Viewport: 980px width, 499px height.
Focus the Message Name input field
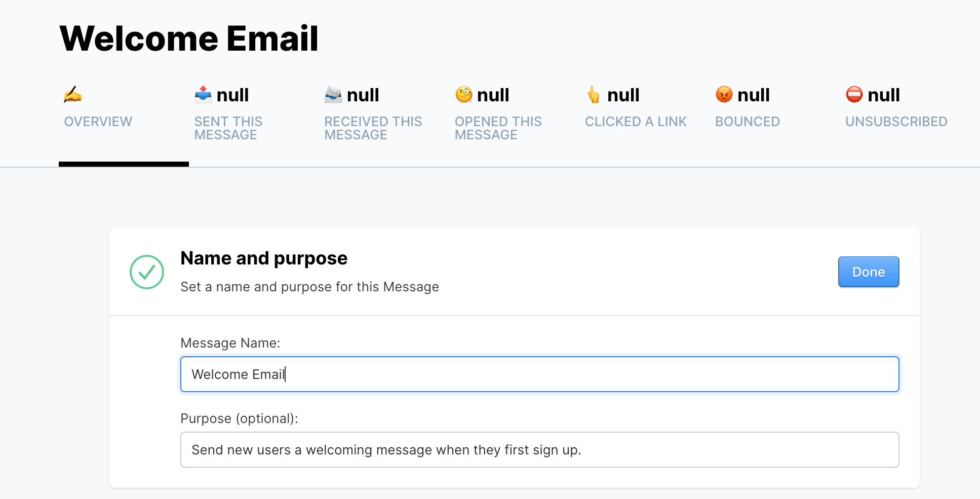(540, 374)
